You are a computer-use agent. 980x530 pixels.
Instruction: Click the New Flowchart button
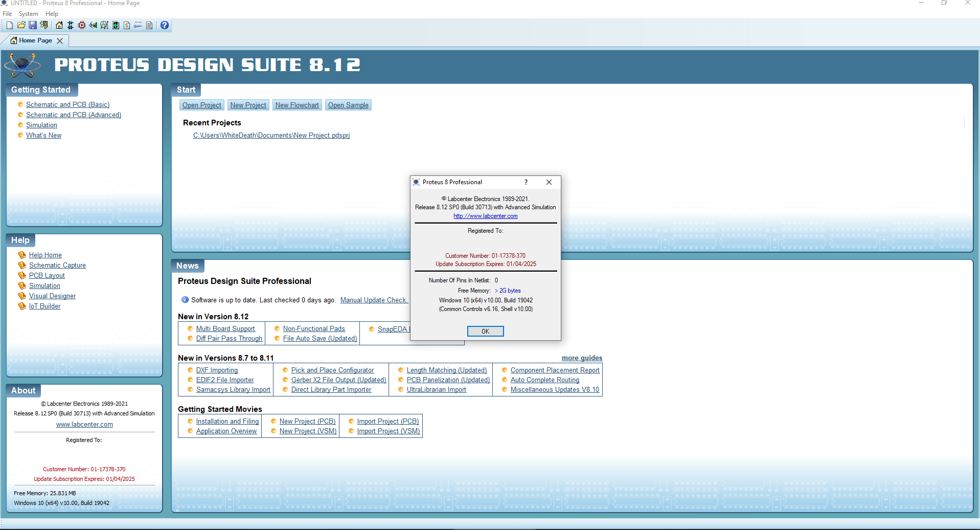click(297, 105)
